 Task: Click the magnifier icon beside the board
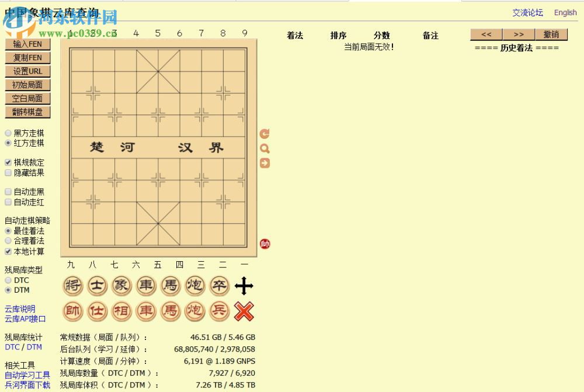click(265, 148)
